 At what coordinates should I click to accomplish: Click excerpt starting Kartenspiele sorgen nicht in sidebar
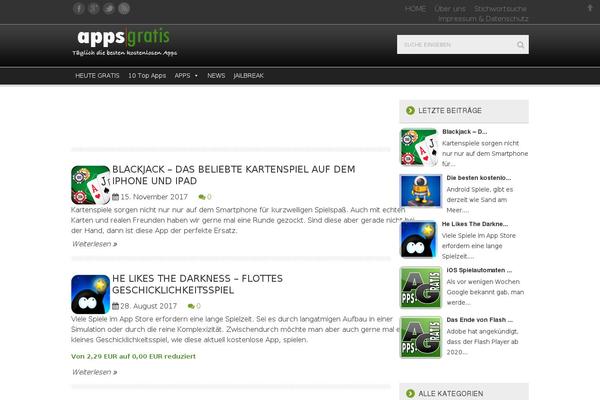point(485,153)
